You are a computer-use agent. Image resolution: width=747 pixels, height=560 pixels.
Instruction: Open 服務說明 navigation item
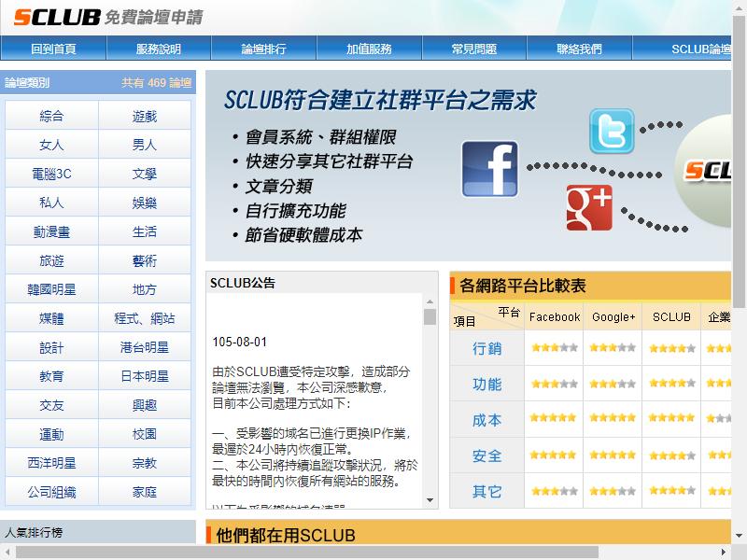click(x=159, y=49)
